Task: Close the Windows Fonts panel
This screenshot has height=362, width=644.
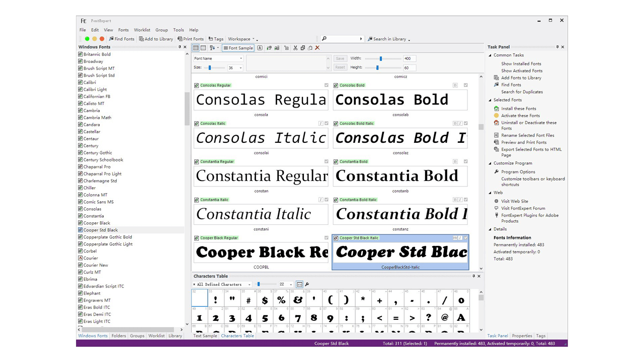Action: pos(185,47)
